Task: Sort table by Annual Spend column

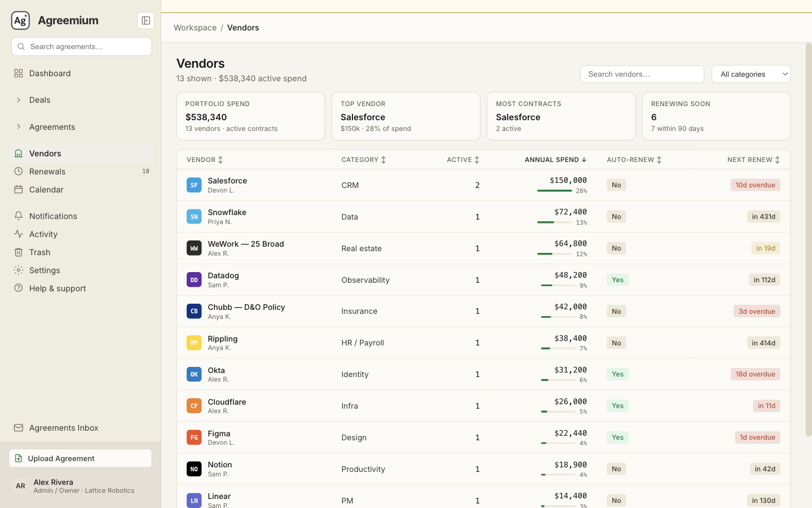Action: click(x=555, y=160)
